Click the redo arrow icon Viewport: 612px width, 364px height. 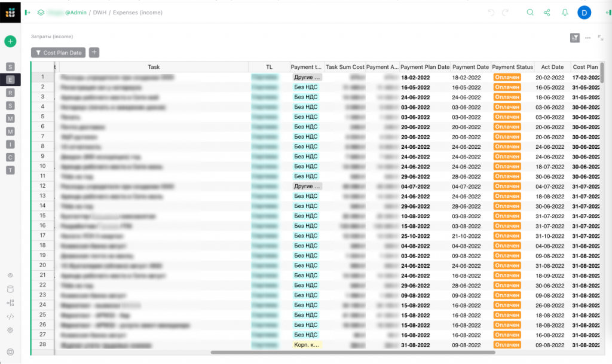[505, 13]
